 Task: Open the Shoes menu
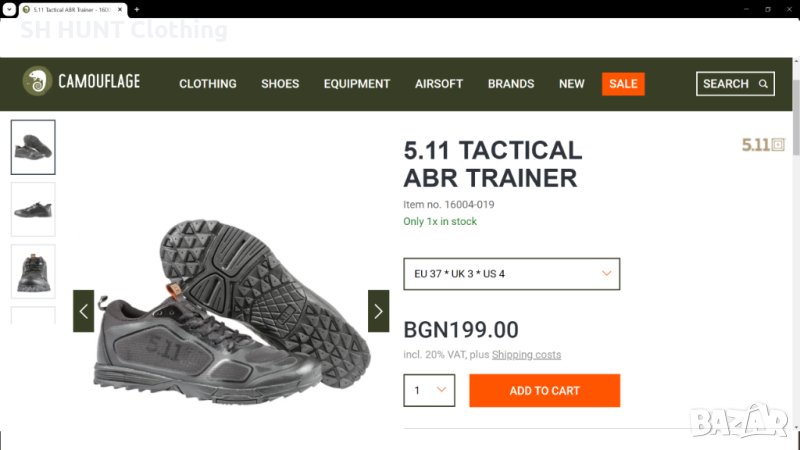point(280,84)
